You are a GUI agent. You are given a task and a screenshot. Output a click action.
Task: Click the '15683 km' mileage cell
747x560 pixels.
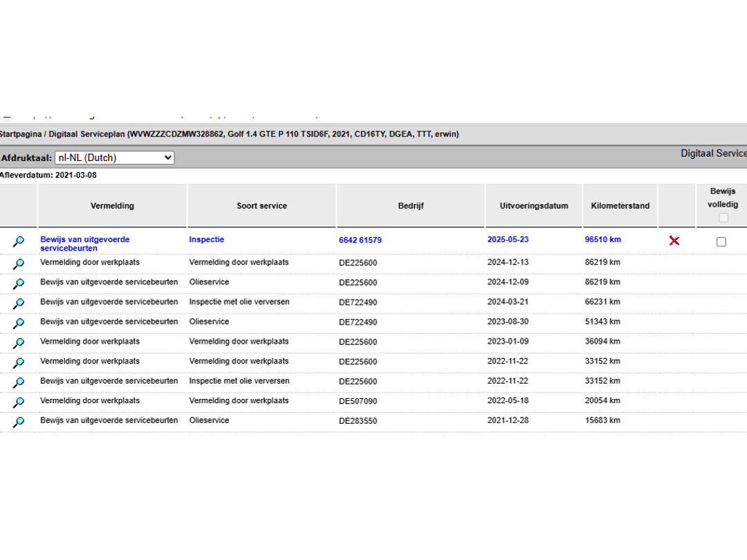[602, 420]
